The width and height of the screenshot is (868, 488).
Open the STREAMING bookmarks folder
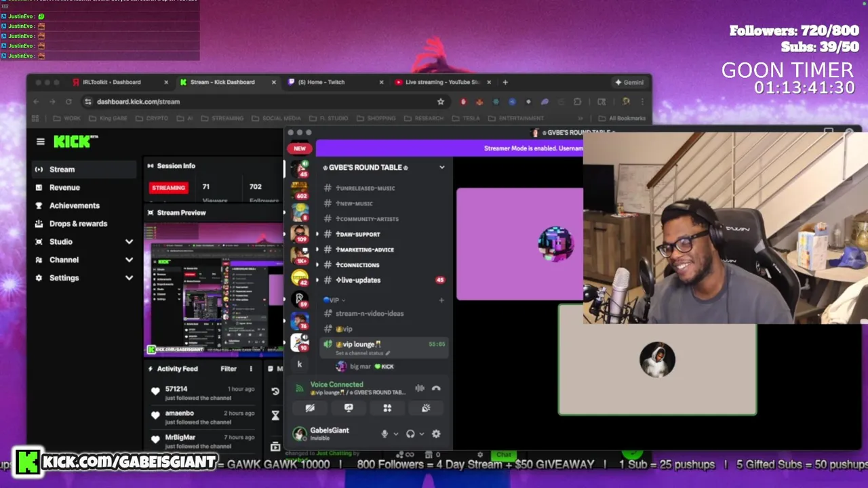(x=222, y=118)
